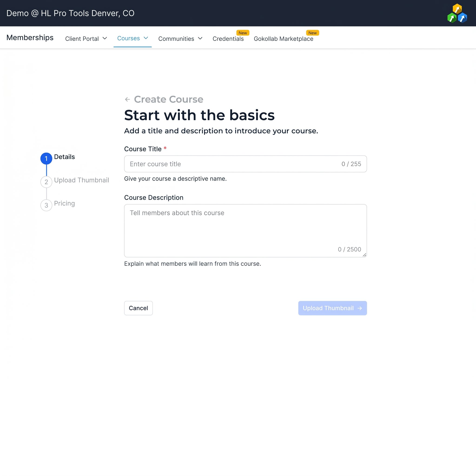This screenshot has height=476, width=476.
Task: Select the Pricing step label
Action: coord(64,203)
